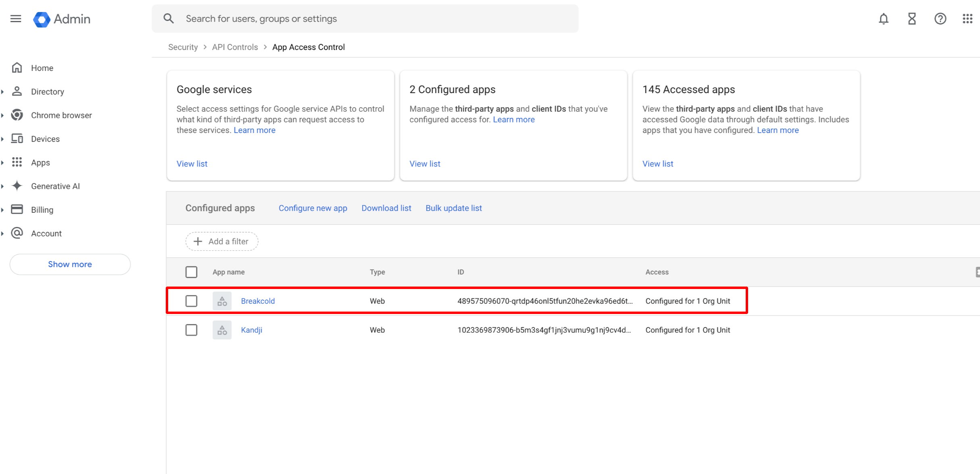This screenshot has height=474, width=980.
Task: Learn more in Google services card
Action: [254, 130]
